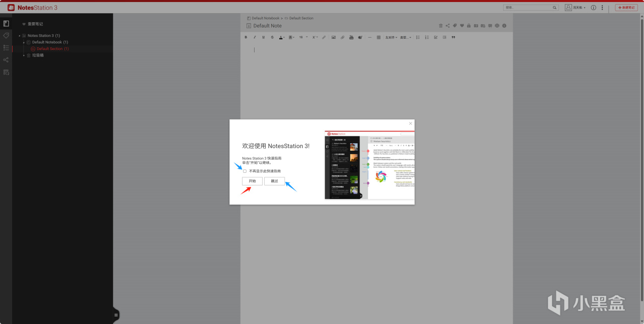Click the Notes Station preview thumbnail in the dialog
This screenshot has height=324, width=644.
click(x=370, y=165)
